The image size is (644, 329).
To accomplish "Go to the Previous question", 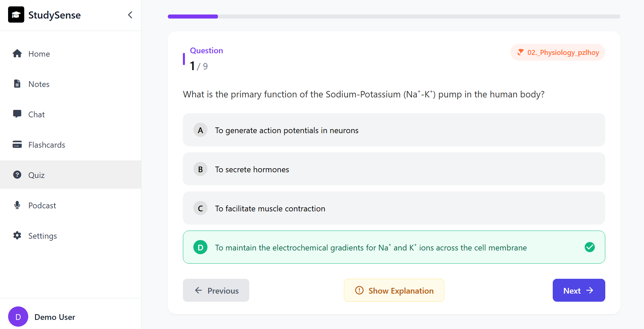I will (x=216, y=290).
